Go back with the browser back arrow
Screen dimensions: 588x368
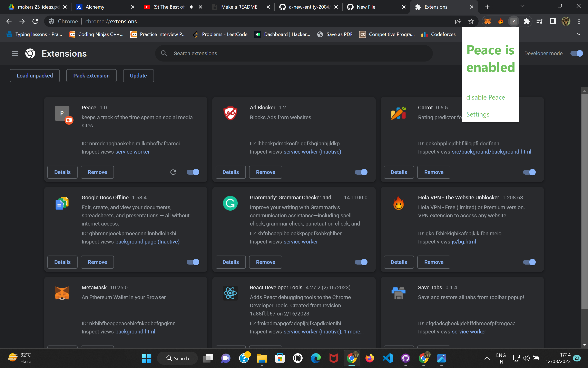pos(9,21)
